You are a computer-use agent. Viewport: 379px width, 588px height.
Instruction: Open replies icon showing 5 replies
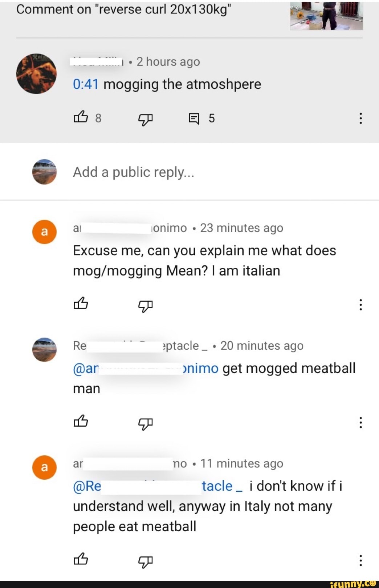194,118
